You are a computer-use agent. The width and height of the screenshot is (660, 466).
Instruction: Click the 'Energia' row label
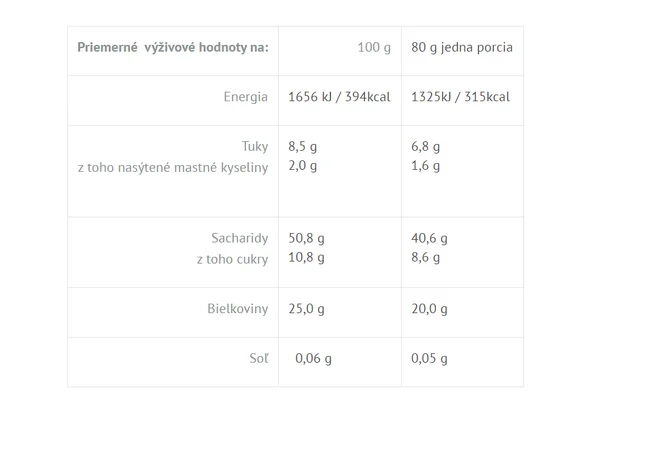(245, 97)
